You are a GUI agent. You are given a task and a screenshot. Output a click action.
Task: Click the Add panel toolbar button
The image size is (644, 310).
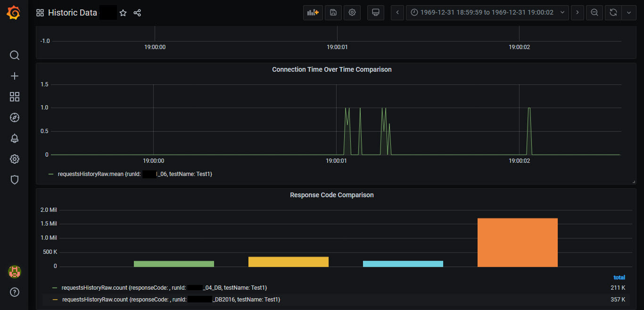click(313, 13)
